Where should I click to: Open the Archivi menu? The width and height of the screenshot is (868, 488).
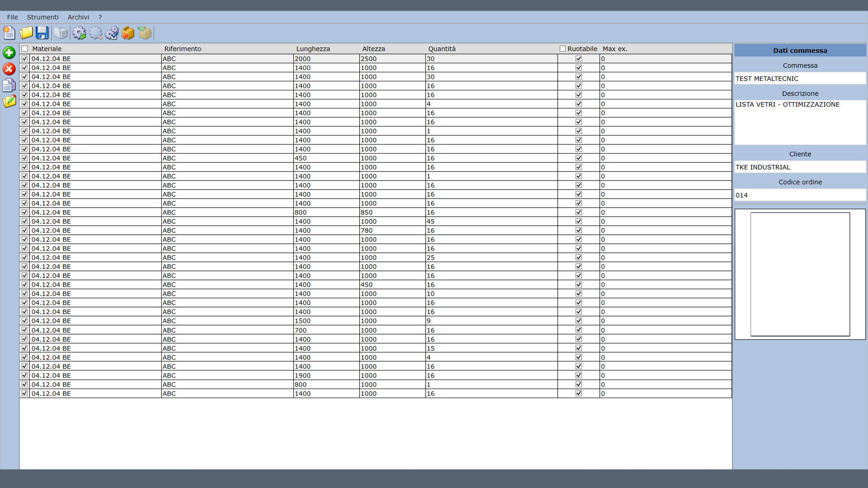coord(78,17)
